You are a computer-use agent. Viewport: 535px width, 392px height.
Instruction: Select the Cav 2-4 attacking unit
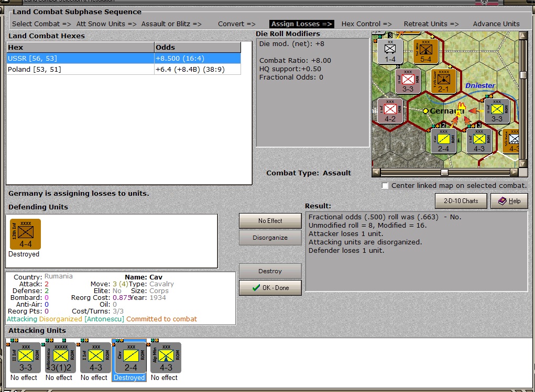click(x=130, y=358)
